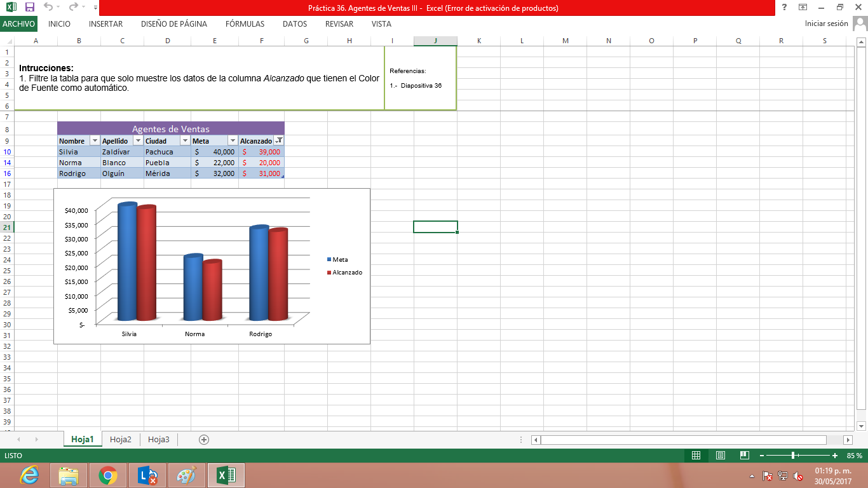868x488 pixels.
Task: Zoom out with the minus button
Action: (763, 456)
